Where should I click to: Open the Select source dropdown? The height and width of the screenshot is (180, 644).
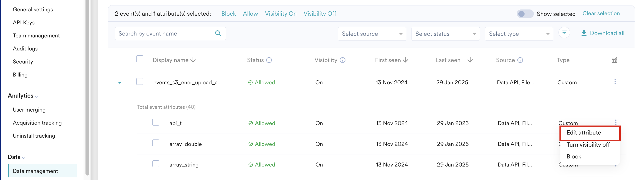[x=372, y=34]
